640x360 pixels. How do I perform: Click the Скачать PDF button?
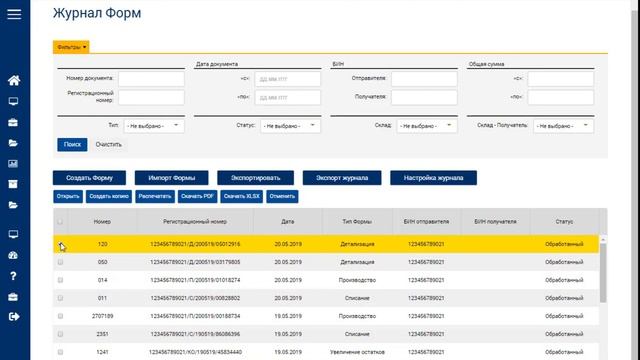click(x=198, y=196)
